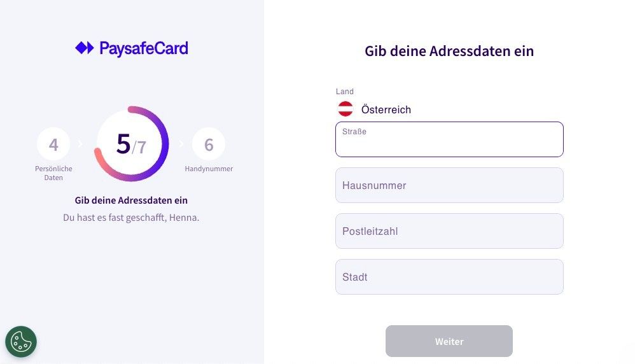Click the 'Du hast es fast geschafft' message

click(131, 218)
